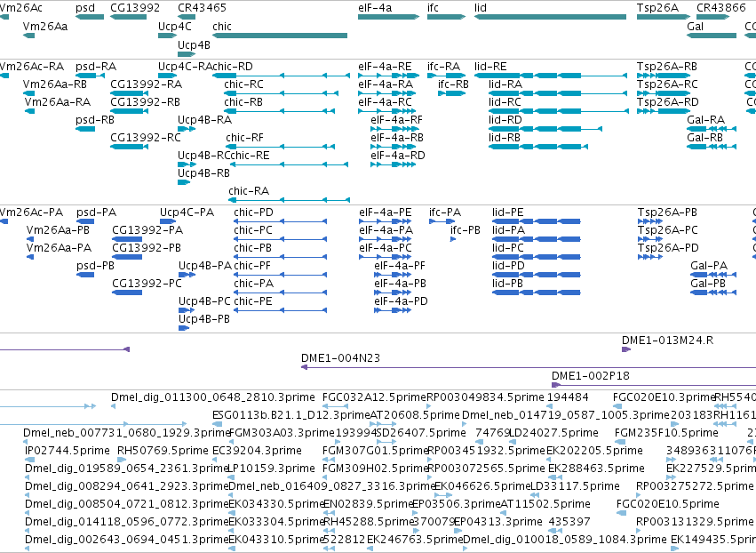Click the Tsp26A-RB transcript
This screenshot has width=756, height=553.
[664, 76]
